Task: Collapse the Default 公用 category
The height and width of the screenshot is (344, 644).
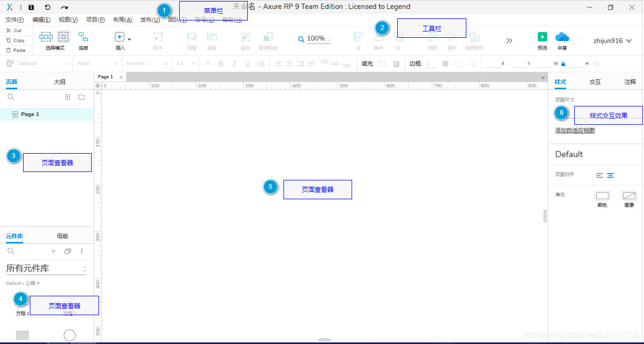Action: (x=23, y=283)
